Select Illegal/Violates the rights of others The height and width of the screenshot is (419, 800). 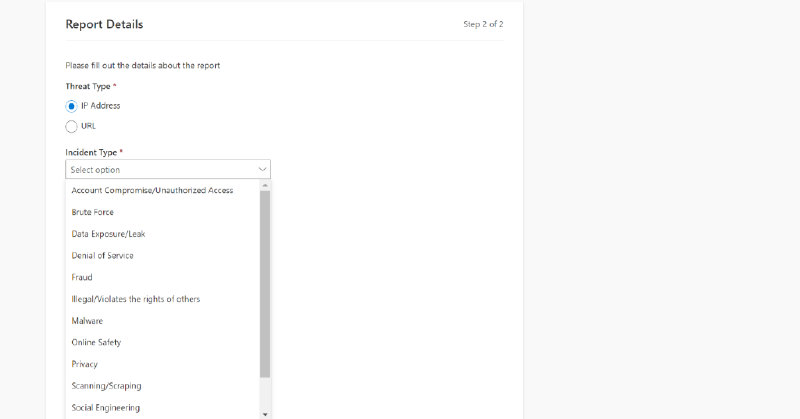(142, 299)
